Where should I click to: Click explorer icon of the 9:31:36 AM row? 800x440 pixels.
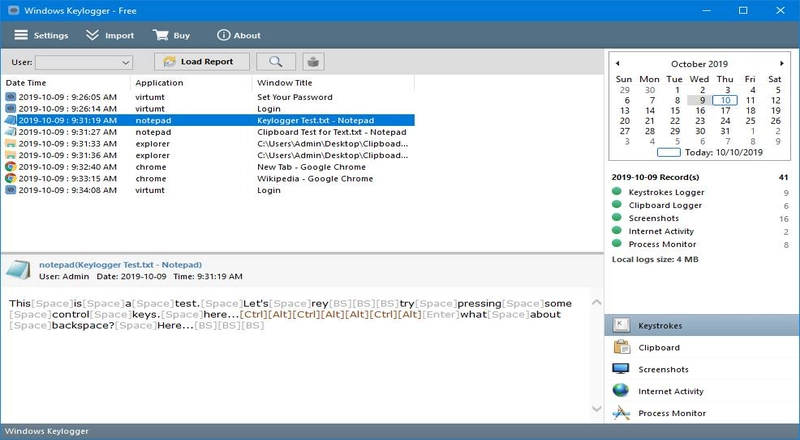(x=11, y=155)
